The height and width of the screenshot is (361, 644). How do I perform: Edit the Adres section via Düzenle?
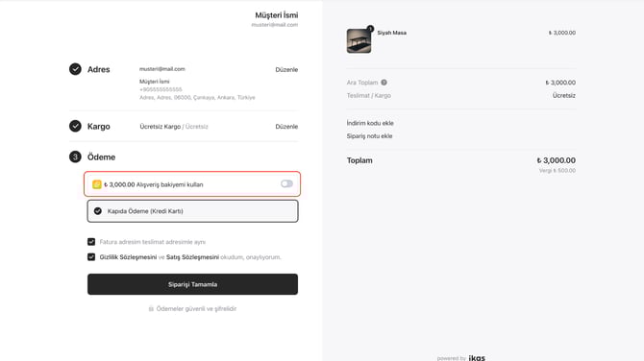[286, 70]
